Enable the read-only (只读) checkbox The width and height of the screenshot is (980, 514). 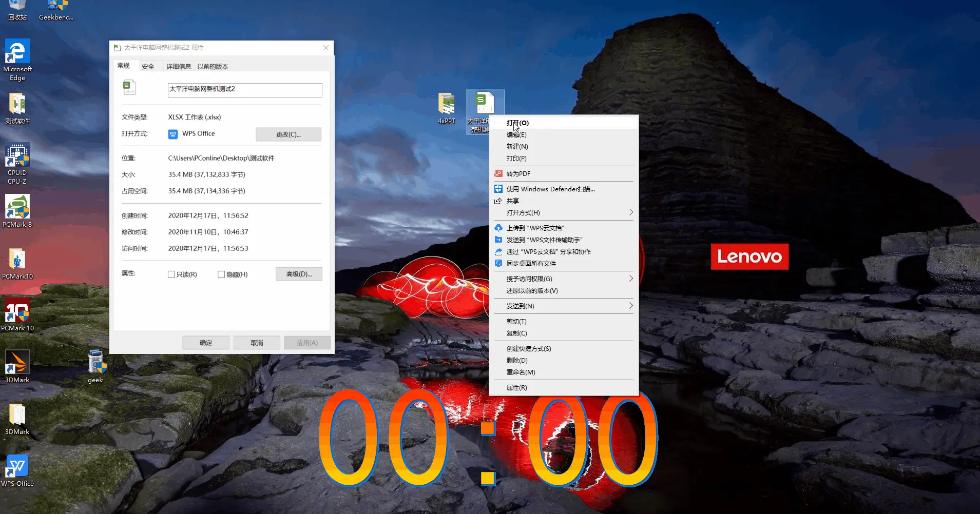point(171,274)
